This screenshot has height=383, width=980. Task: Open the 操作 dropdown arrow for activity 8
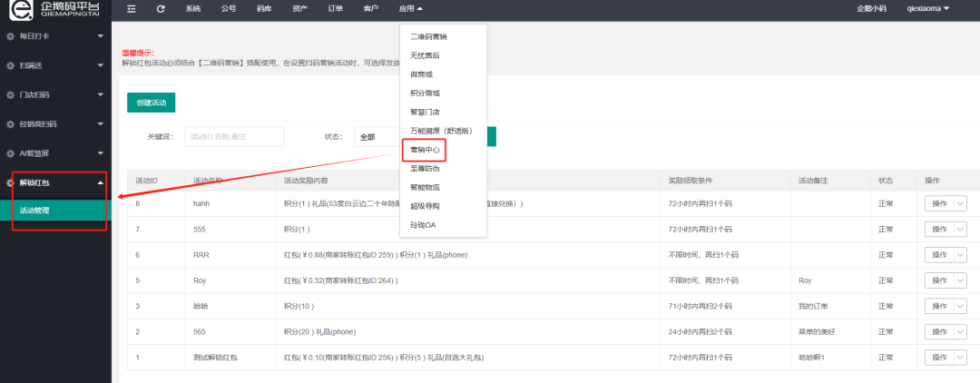(960, 204)
